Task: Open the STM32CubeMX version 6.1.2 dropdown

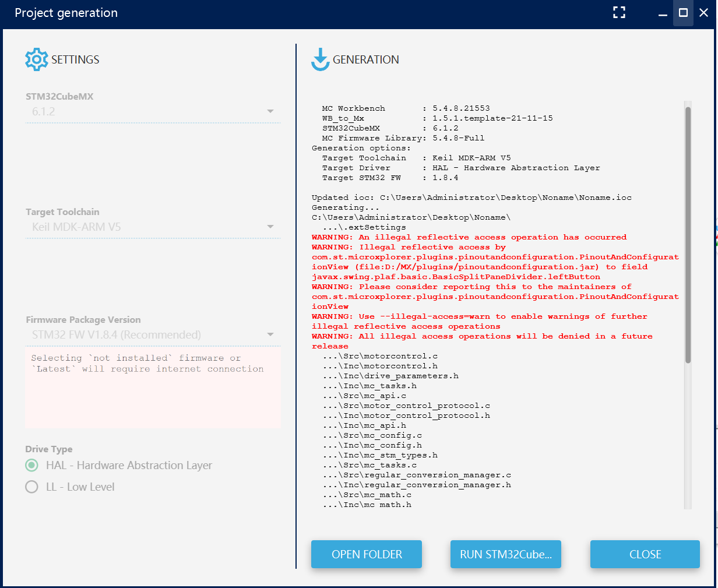Action: [x=153, y=111]
